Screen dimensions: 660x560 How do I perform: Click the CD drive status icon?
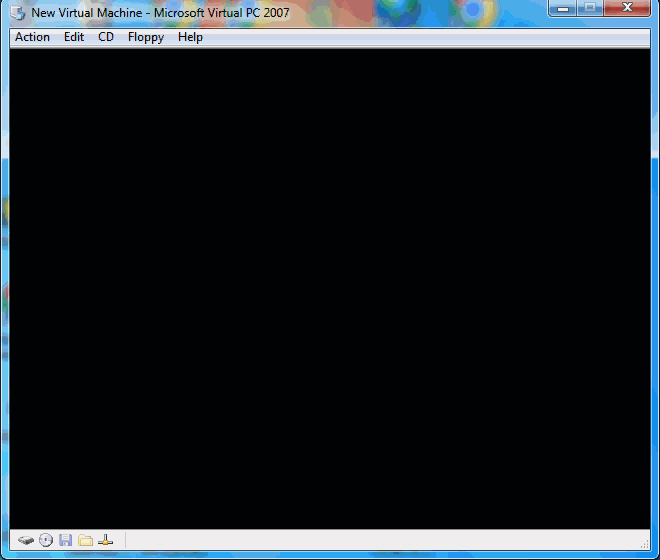point(46,540)
